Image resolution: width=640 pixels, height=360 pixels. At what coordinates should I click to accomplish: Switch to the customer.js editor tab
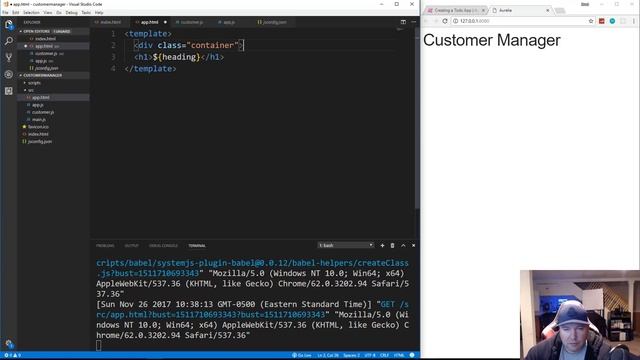click(x=191, y=22)
